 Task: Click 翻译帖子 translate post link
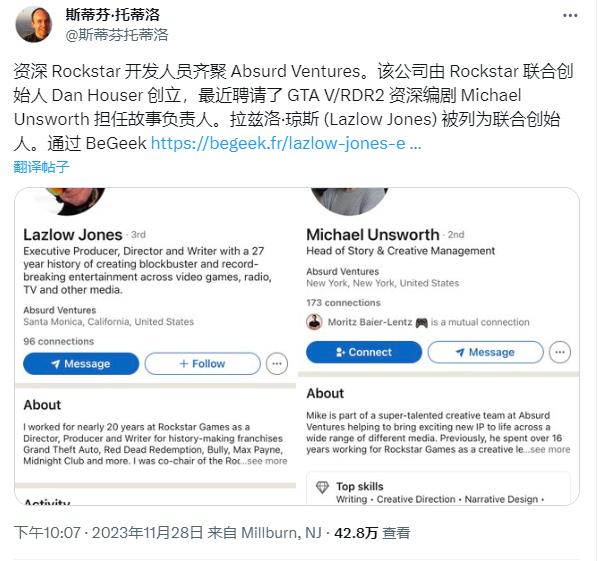(x=42, y=167)
